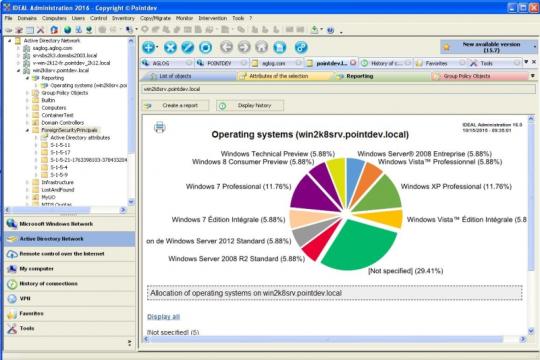This screenshot has height=360, width=540.
Task: Switch to the AGLOG tab
Action: (x=167, y=63)
